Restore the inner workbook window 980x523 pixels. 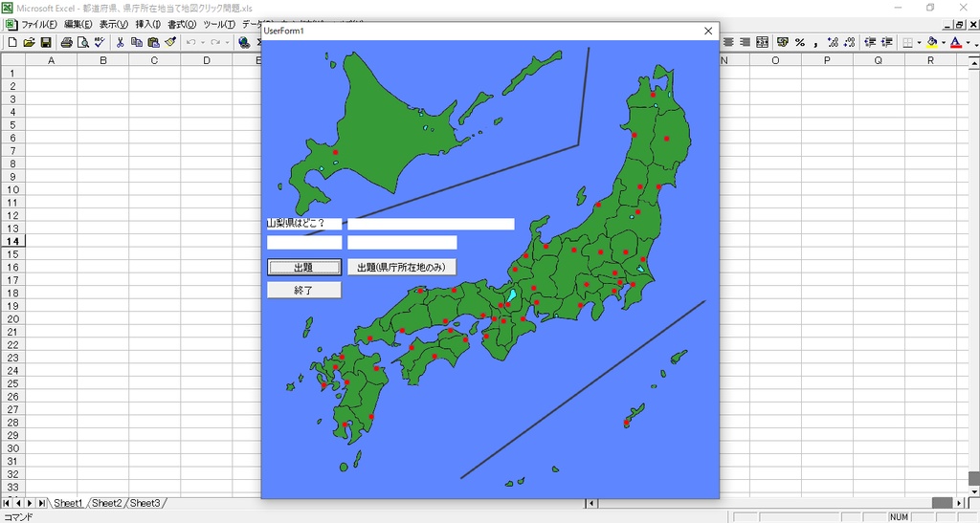[960, 25]
